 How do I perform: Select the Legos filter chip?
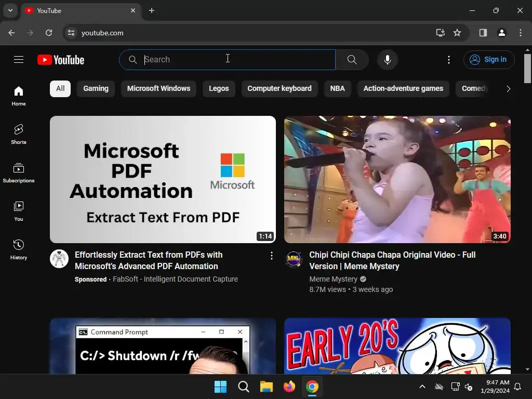tap(219, 88)
